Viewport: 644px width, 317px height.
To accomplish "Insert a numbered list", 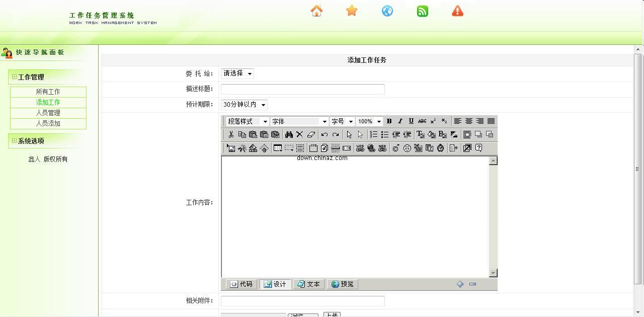I will 373,134.
